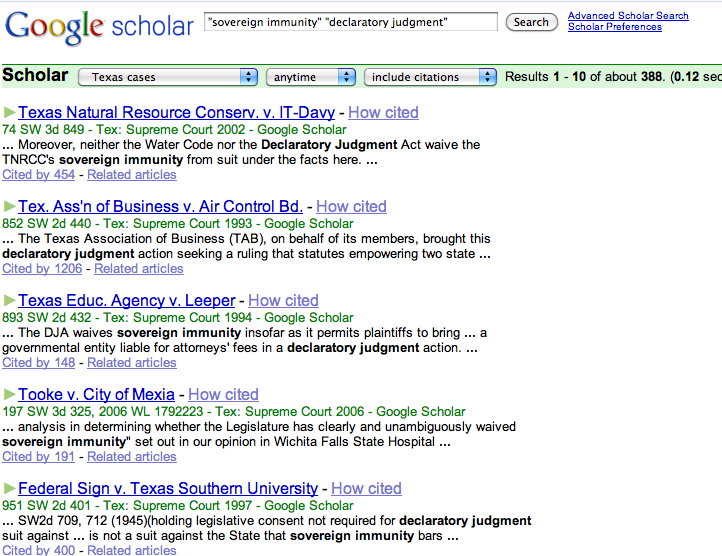Screen dimensions: 722x556
Task: Open the anytime date dropdown
Action: pyautogui.click(x=311, y=77)
